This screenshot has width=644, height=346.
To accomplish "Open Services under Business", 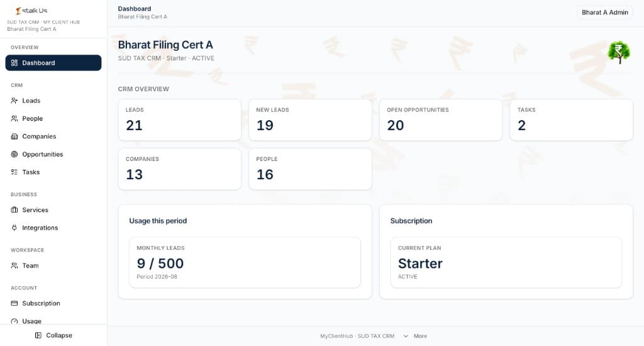I will pos(53,210).
